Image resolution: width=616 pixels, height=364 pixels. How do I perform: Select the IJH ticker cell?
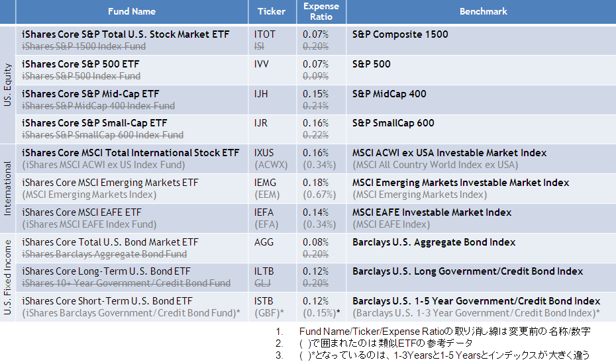[261, 94]
